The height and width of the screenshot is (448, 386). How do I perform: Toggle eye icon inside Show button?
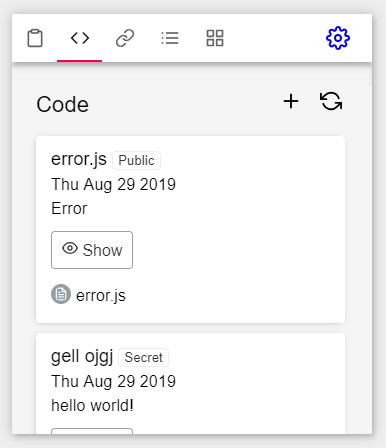tap(70, 248)
